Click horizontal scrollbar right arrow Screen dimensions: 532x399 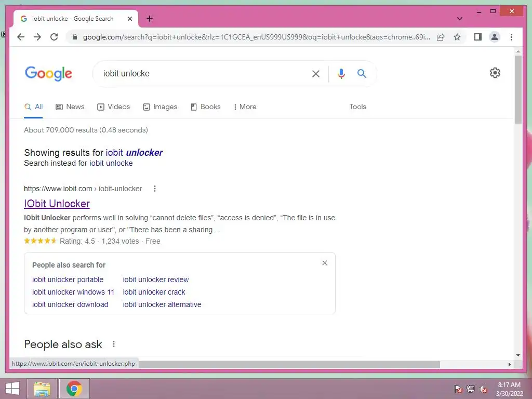click(x=509, y=364)
